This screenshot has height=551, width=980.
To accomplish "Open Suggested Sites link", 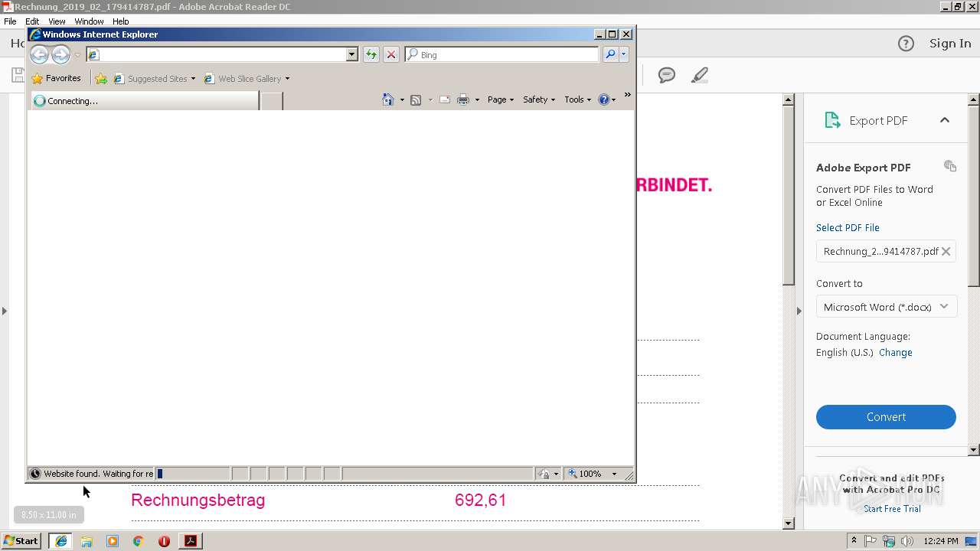I will coord(155,78).
